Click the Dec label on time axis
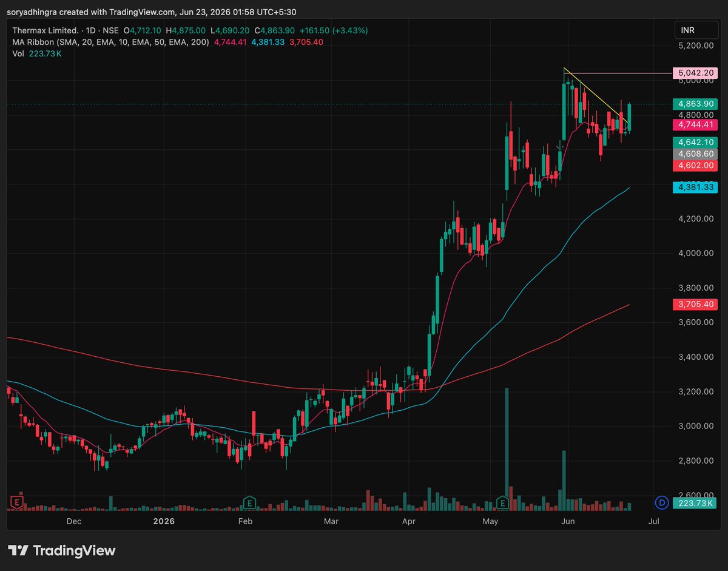The width and height of the screenshot is (728, 571). point(74,521)
